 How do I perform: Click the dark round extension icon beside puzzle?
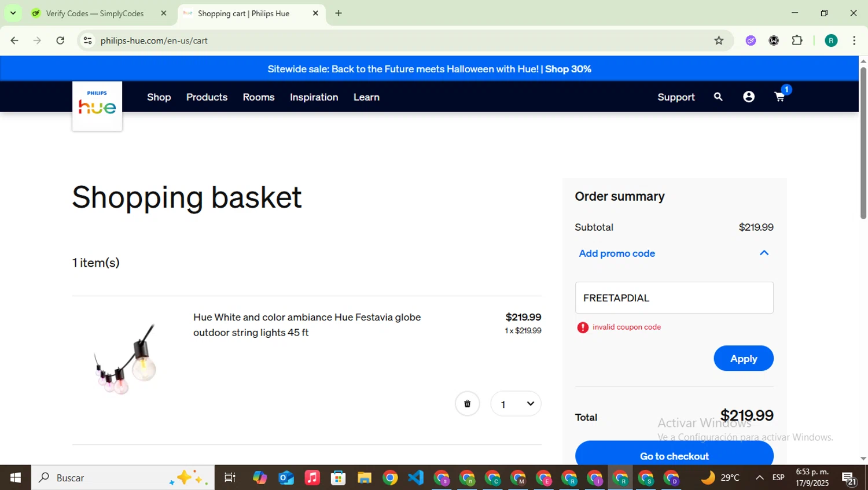774,40
